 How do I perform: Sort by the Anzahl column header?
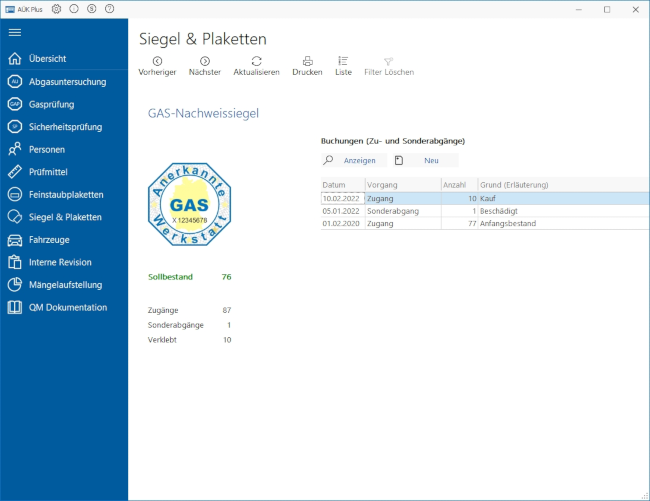coord(456,185)
